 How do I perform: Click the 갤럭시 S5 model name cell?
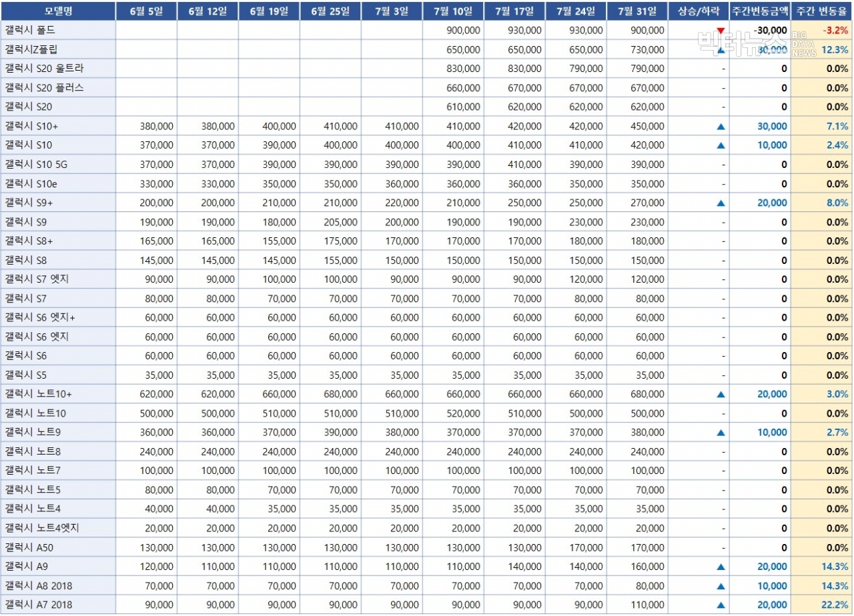coord(58,375)
